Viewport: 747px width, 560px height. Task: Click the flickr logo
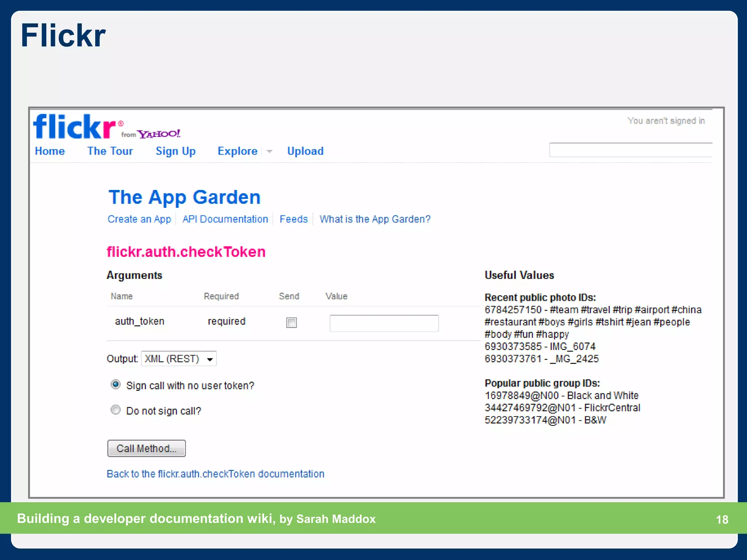(x=75, y=127)
